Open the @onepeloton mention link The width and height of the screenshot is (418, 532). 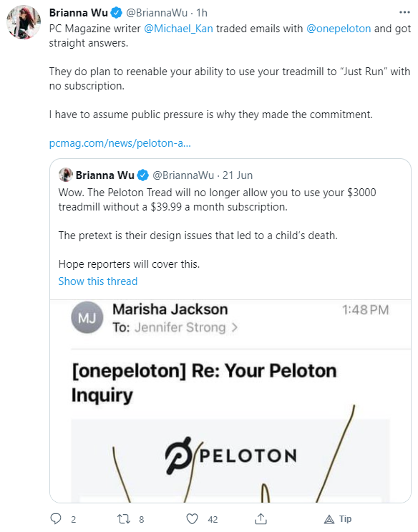tap(339, 29)
